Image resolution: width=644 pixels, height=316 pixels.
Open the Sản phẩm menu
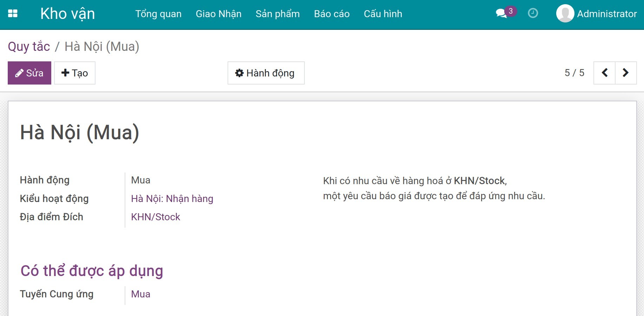278,14
